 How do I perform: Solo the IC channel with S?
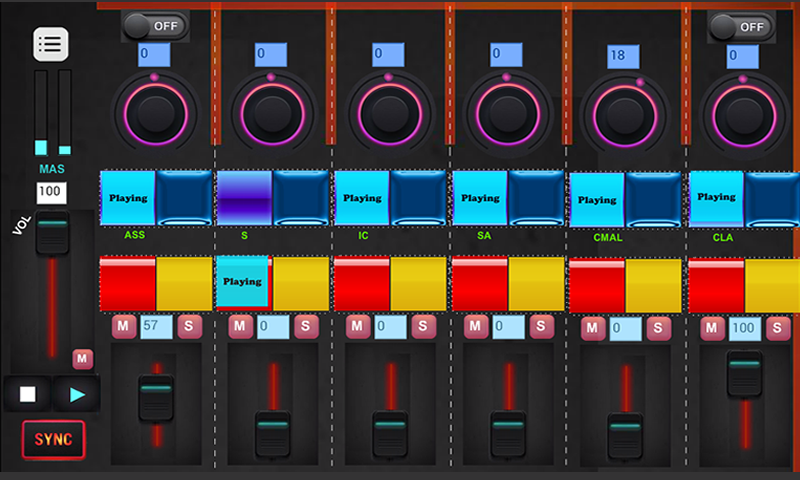coord(423,326)
